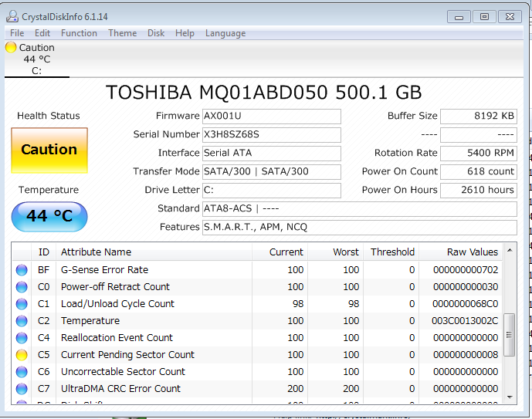532x419 pixels.
Task: Click the Power On Hours value 2610 hours
Action: click(479, 190)
